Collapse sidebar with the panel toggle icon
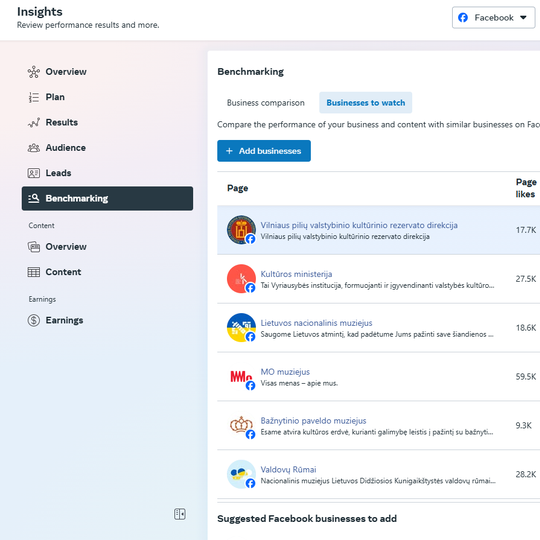Screen dimensions: 540x540 tap(179, 514)
